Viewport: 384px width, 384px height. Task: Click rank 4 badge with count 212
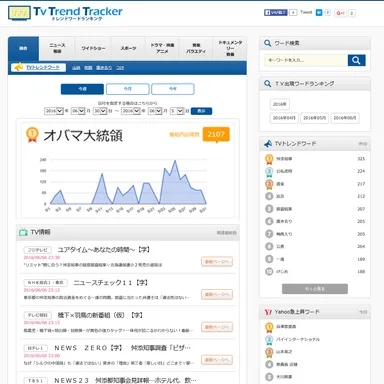(269, 196)
